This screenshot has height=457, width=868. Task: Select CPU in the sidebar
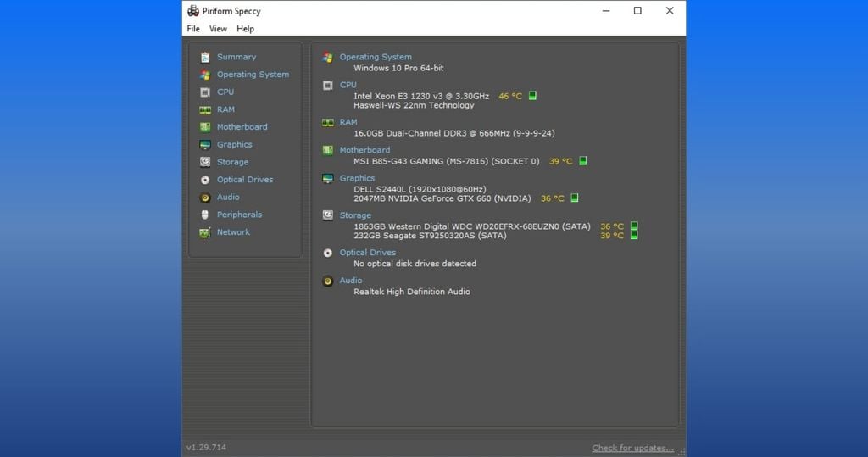pyautogui.click(x=225, y=92)
